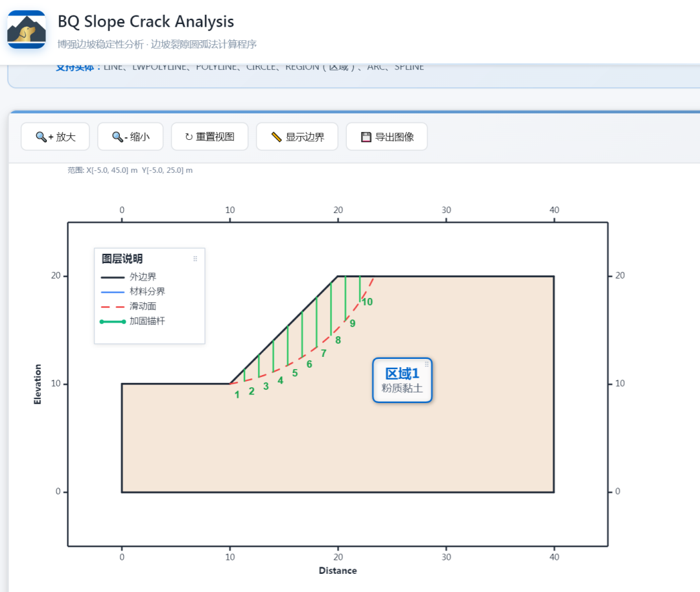The width and height of the screenshot is (700, 592).
Task: Click the BQ Slope app logo
Action: pyautogui.click(x=27, y=29)
